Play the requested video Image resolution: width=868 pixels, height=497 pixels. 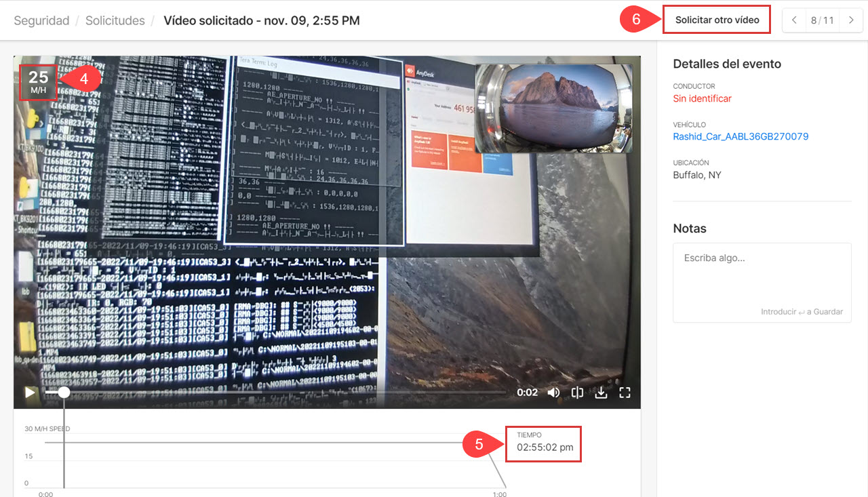click(x=30, y=393)
